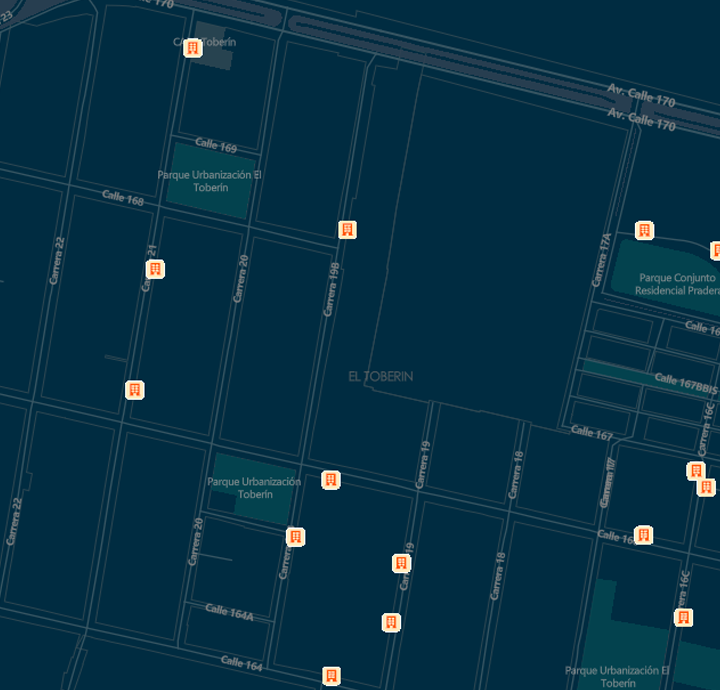Select the Calle 164A street label

tap(229, 613)
